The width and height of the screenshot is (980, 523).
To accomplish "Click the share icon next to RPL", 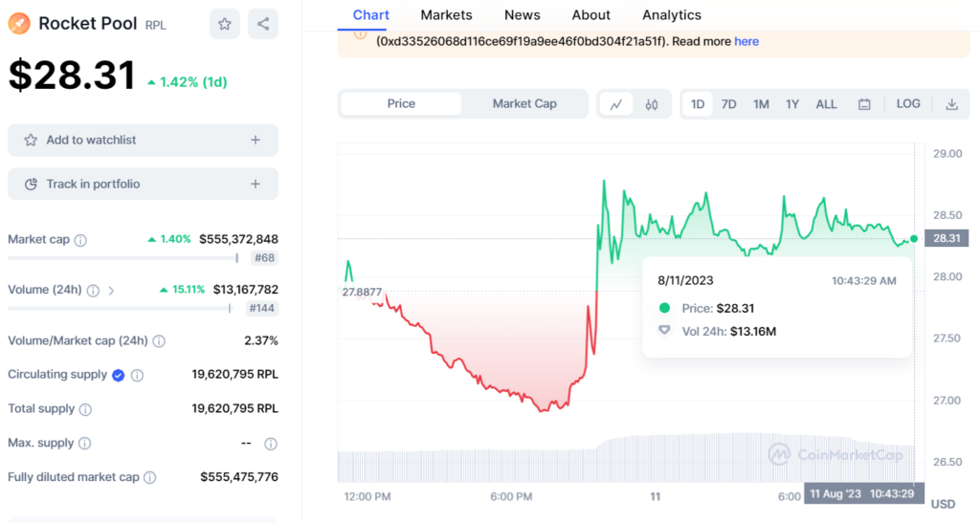I will [x=263, y=24].
